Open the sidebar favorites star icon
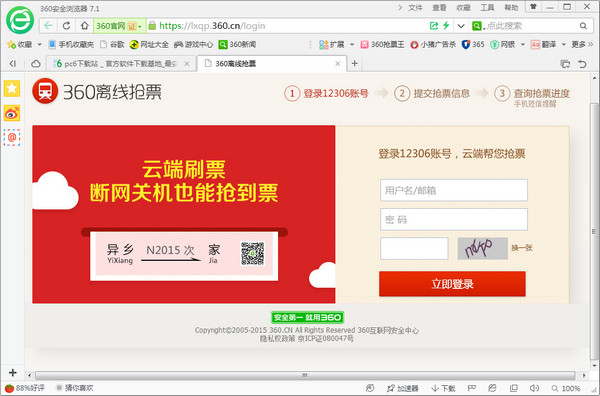 [12, 89]
